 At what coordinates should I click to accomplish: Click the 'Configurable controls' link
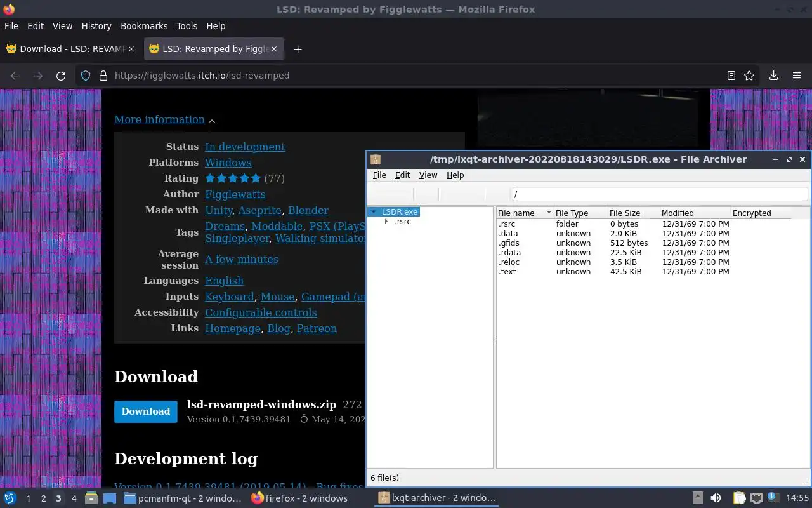pos(261,312)
